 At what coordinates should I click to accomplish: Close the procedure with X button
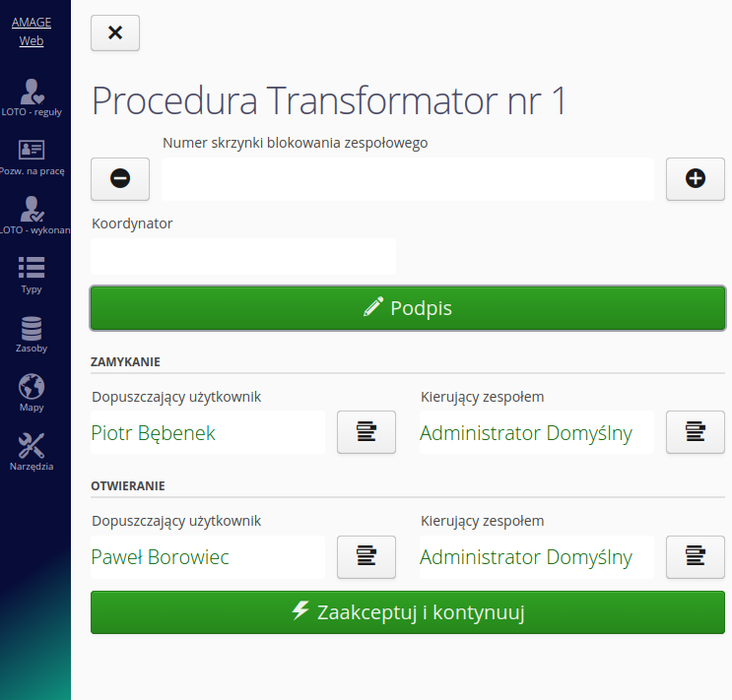pyautogui.click(x=115, y=32)
